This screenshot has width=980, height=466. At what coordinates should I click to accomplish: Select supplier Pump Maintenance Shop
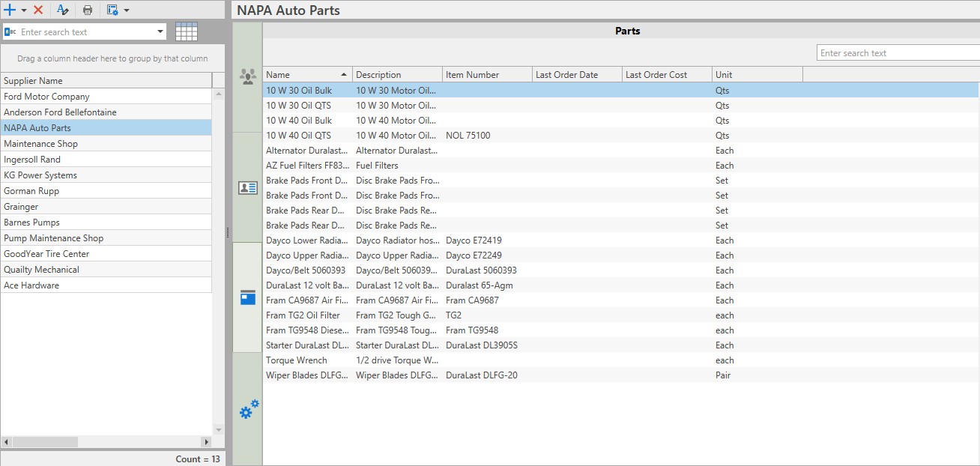point(106,237)
